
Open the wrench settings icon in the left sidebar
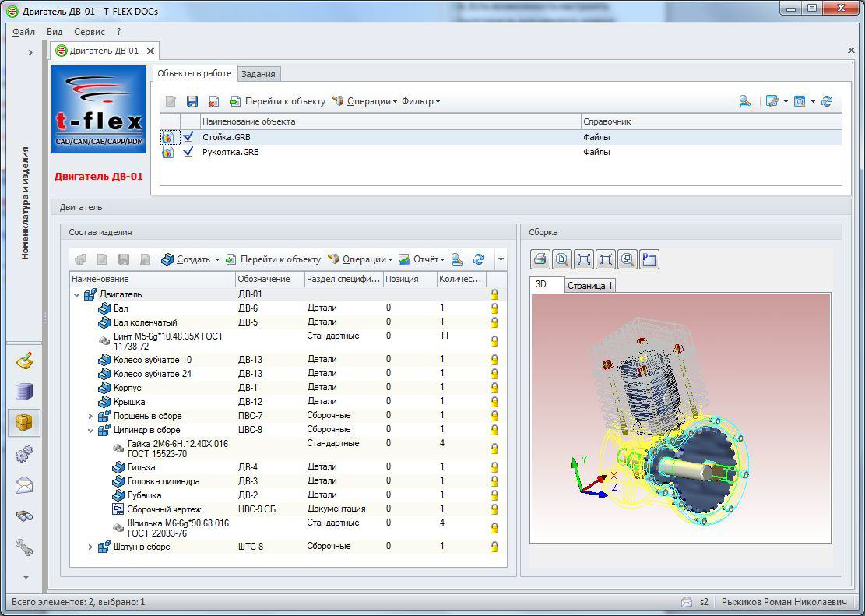coord(24,547)
